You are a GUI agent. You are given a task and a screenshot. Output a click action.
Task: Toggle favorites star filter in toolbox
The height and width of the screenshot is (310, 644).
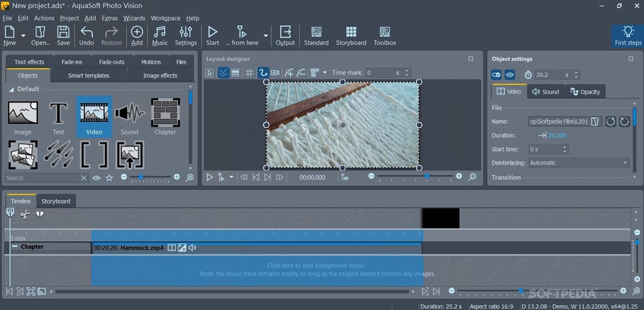109,178
